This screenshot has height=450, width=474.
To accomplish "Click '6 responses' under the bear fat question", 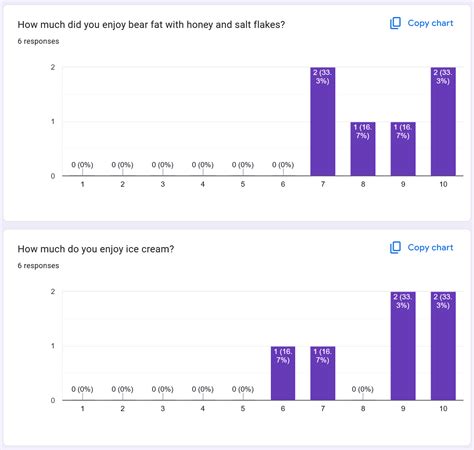I will click(x=38, y=41).
